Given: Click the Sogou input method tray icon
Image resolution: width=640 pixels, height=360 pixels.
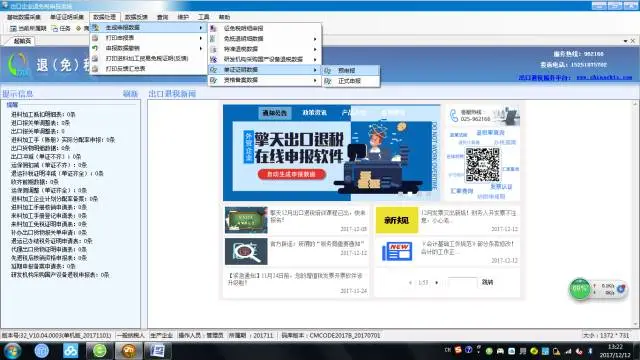Looking at the screenshot, I should pos(458,350).
